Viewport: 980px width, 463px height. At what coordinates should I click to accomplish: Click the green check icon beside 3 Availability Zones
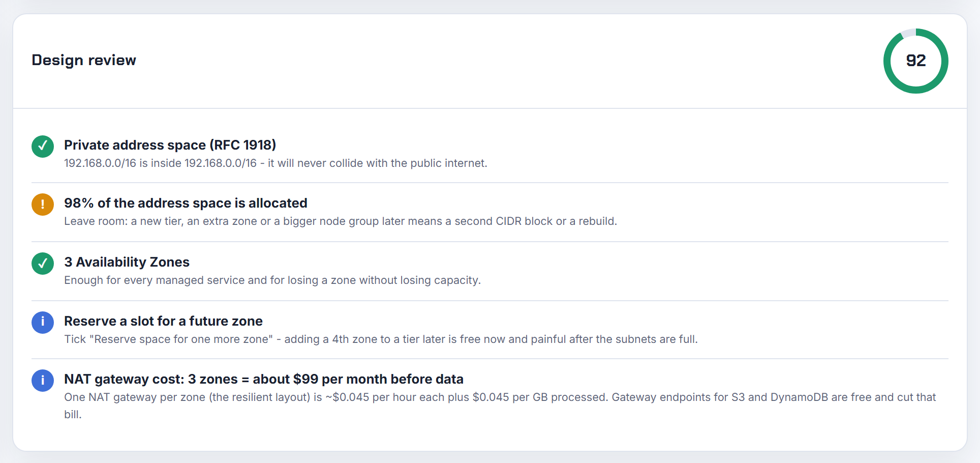[x=43, y=264]
